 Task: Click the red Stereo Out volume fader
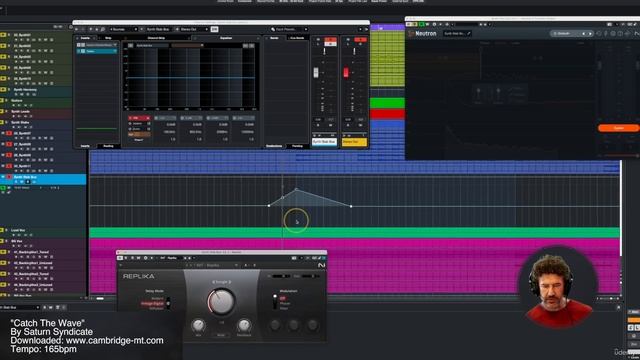click(x=346, y=72)
